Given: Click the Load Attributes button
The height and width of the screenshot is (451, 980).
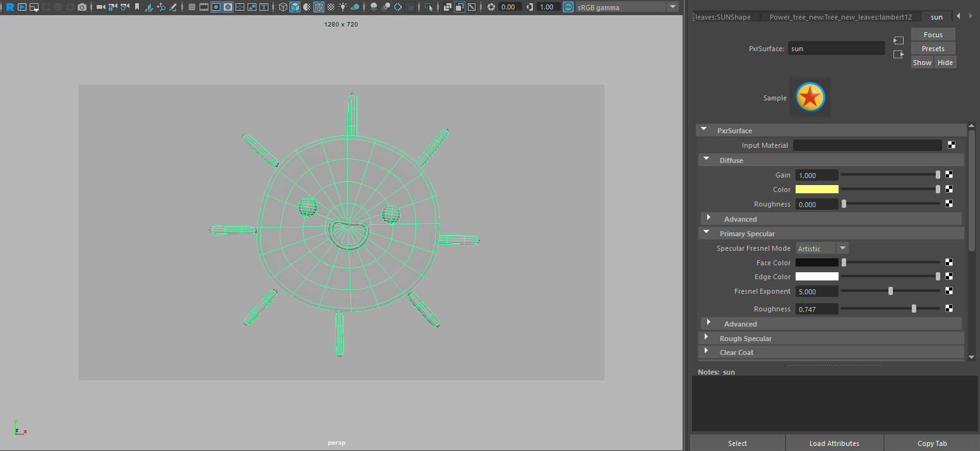Looking at the screenshot, I should pos(834,443).
